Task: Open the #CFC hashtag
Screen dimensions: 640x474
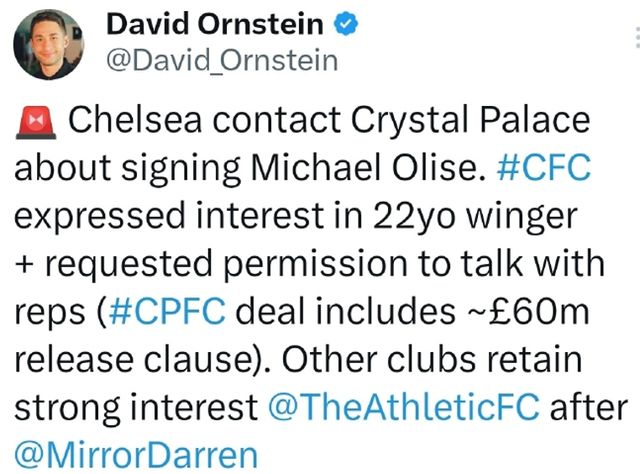Action: (543, 168)
